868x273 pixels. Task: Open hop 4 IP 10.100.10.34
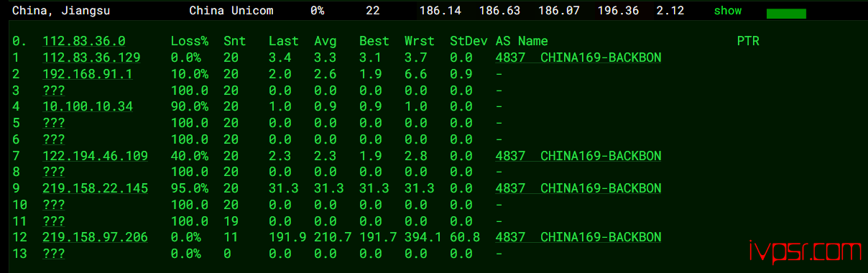point(87,106)
